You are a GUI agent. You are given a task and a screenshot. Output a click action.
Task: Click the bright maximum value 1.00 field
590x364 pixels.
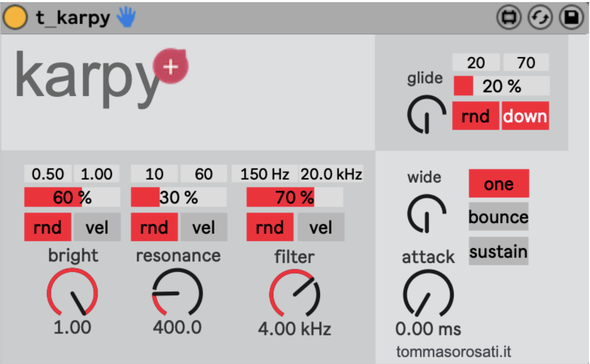tap(96, 174)
